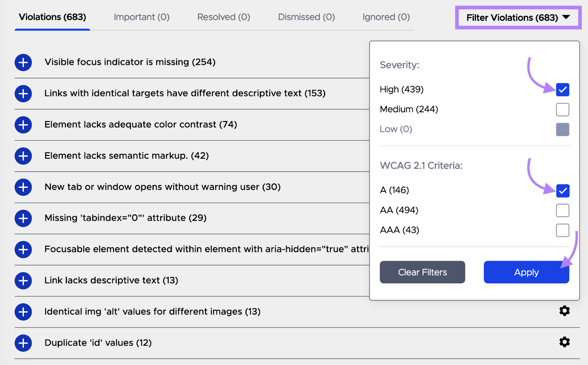Open the Filter Violations dropdown
The image size is (588, 365).
[x=518, y=17]
